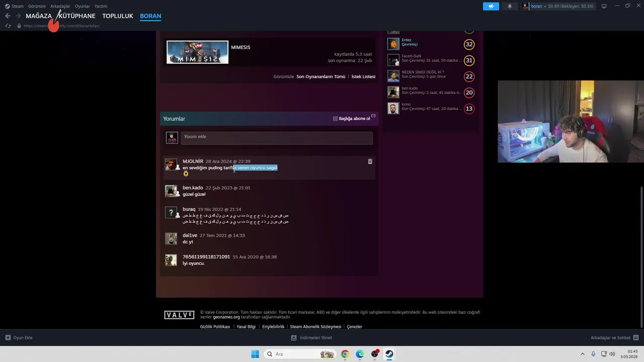Open the notifications bell
Image resolution: width=644 pixels, height=362 pixels.
(510, 6)
